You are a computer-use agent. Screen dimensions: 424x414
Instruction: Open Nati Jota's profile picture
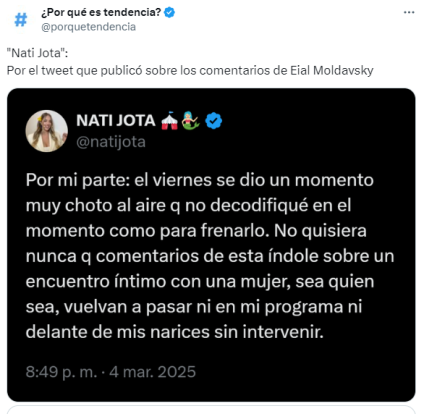tap(47, 131)
